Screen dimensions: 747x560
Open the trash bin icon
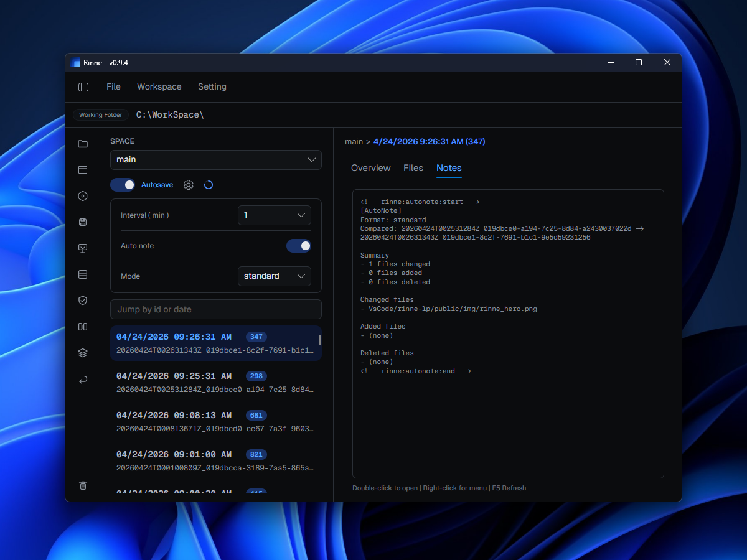tap(83, 485)
